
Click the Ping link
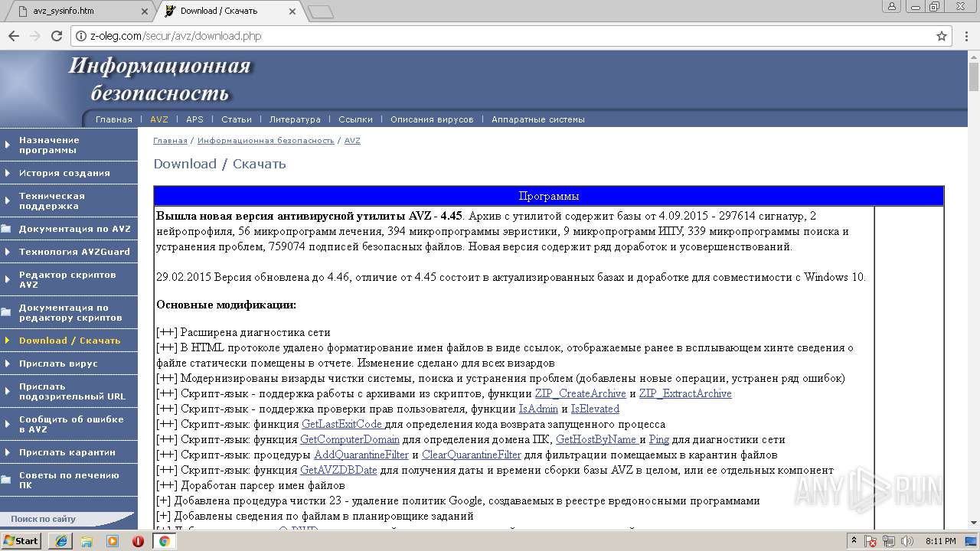[x=658, y=439]
